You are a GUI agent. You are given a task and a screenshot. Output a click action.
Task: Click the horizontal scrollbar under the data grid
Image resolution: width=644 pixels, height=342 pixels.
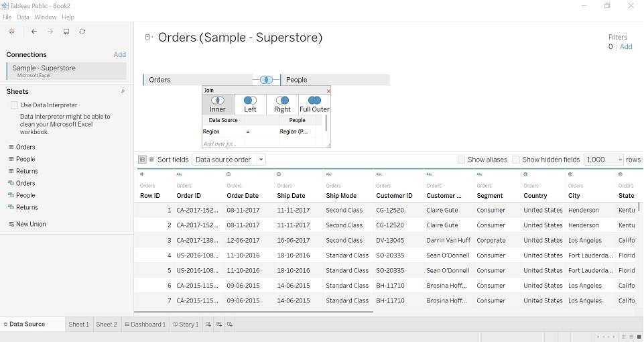253,312
